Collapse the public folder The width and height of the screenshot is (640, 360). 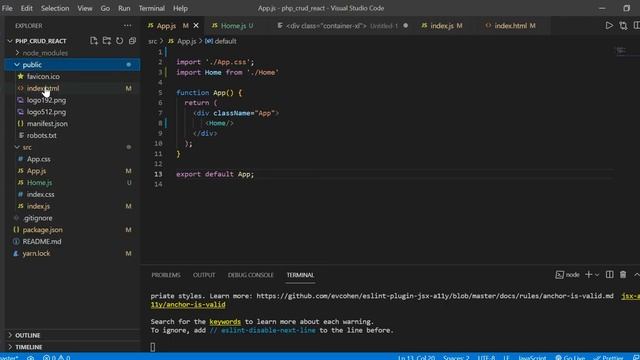click(32, 65)
